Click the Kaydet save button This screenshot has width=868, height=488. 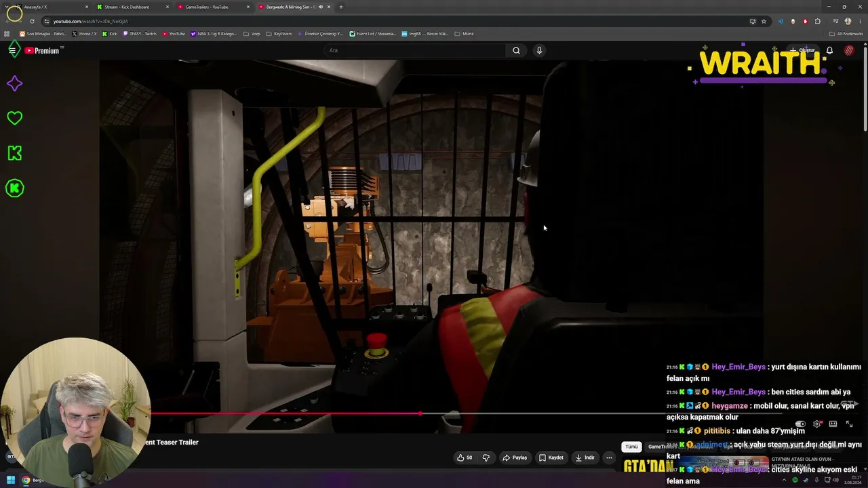point(551,457)
